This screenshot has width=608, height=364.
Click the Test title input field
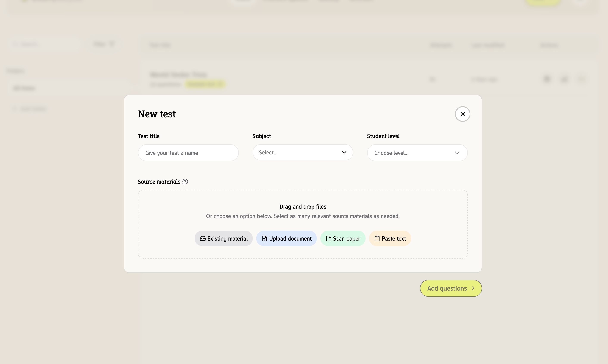(x=188, y=153)
